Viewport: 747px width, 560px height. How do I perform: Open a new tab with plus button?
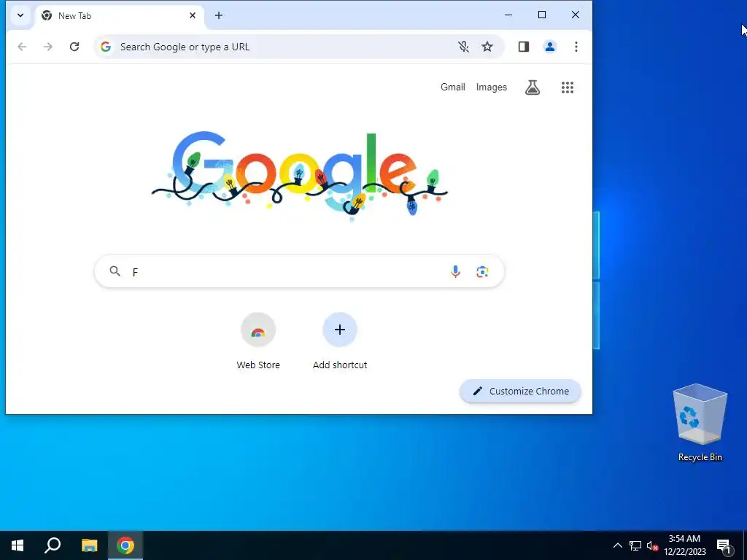click(x=219, y=15)
